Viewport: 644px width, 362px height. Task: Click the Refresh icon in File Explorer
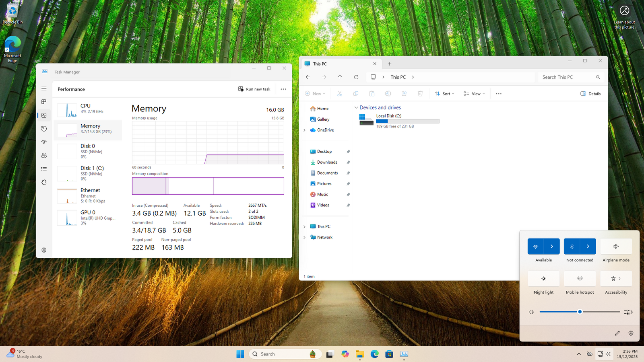pos(356,77)
